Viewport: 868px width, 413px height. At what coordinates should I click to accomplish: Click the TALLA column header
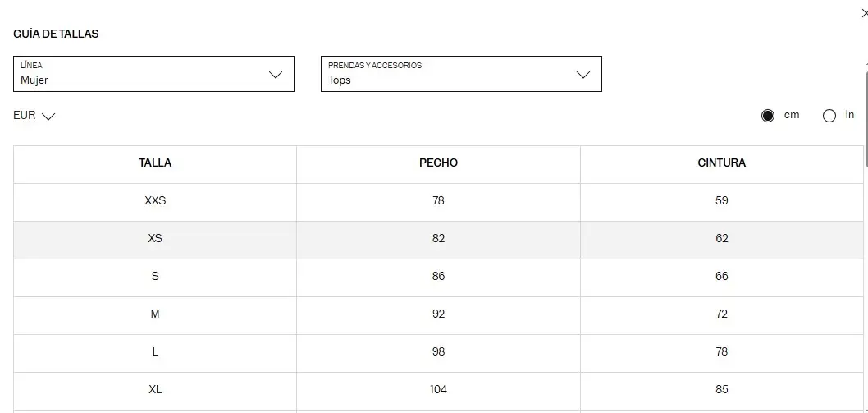(x=155, y=163)
